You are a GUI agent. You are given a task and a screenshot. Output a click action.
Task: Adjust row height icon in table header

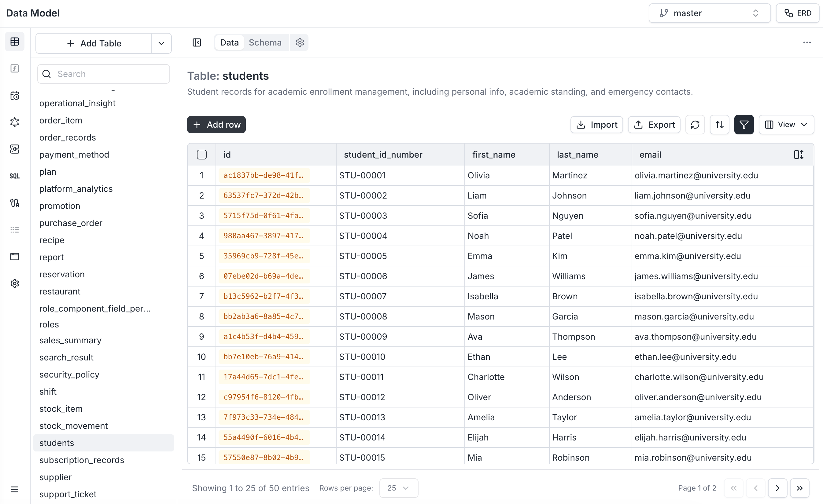(x=798, y=155)
